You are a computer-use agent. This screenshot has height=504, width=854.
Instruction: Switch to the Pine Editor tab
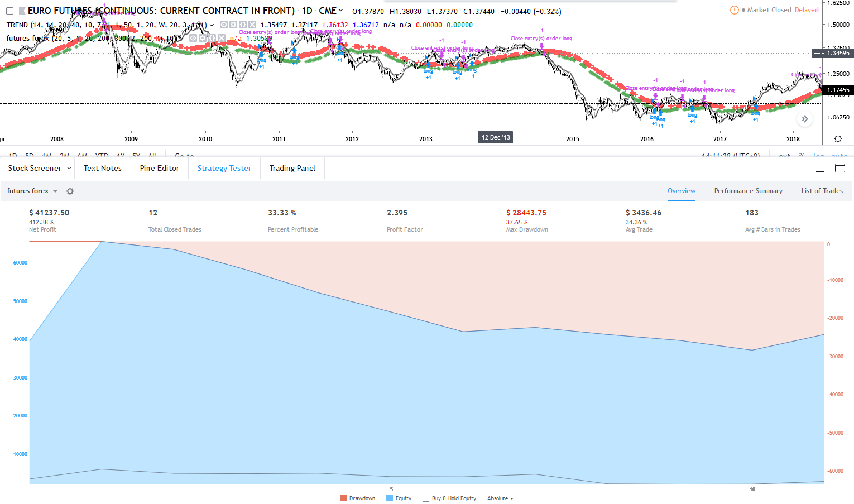point(159,168)
